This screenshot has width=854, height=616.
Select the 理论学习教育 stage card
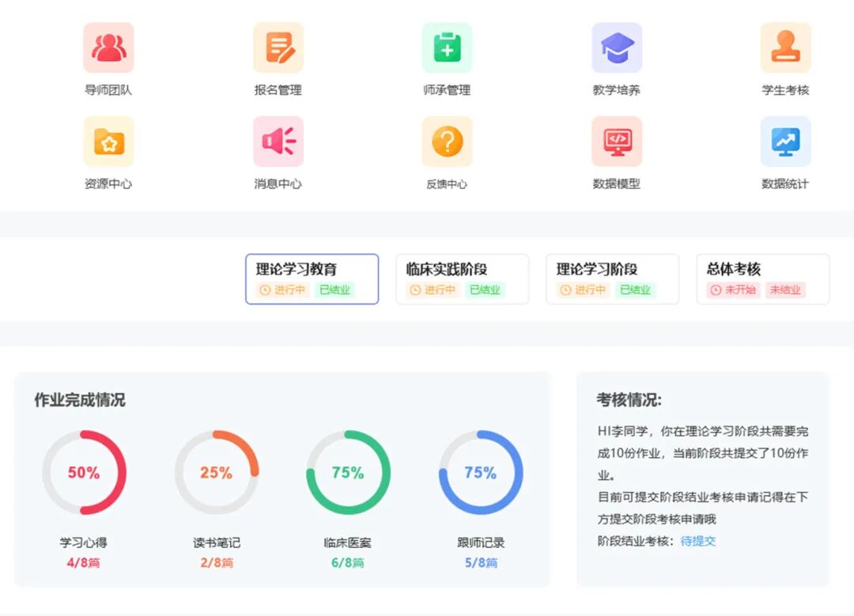tap(312, 278)
